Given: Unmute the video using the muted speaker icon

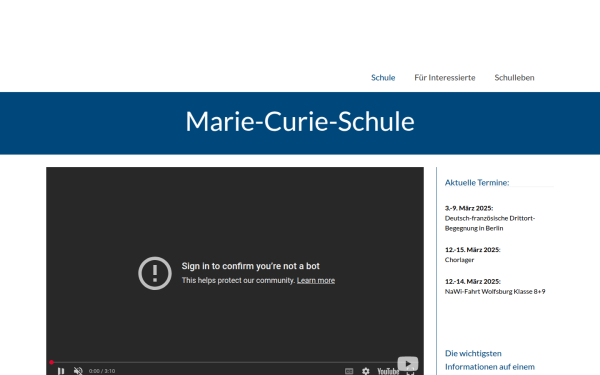Looking at the screenshot, I should 78,370.
